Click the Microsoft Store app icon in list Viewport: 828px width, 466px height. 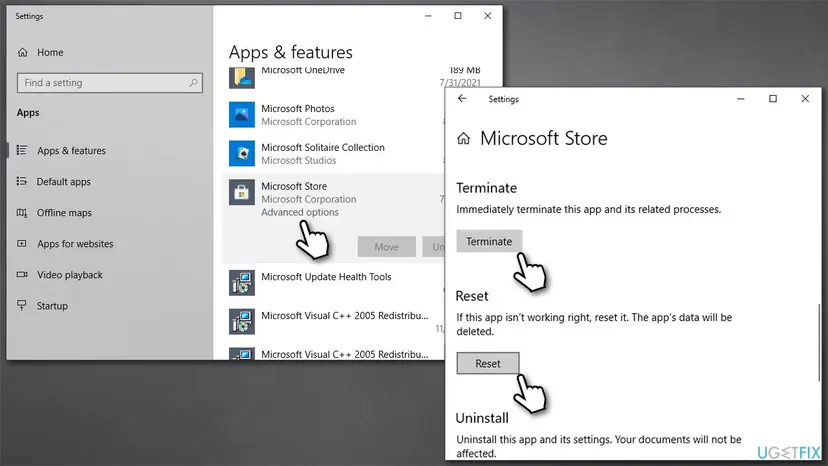coord(242,192)
